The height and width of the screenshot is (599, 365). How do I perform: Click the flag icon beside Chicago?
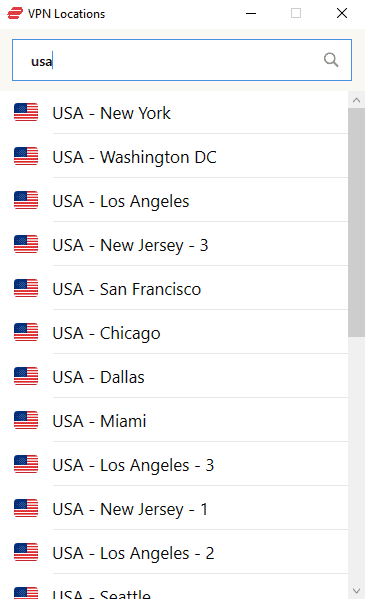(26, 332)
